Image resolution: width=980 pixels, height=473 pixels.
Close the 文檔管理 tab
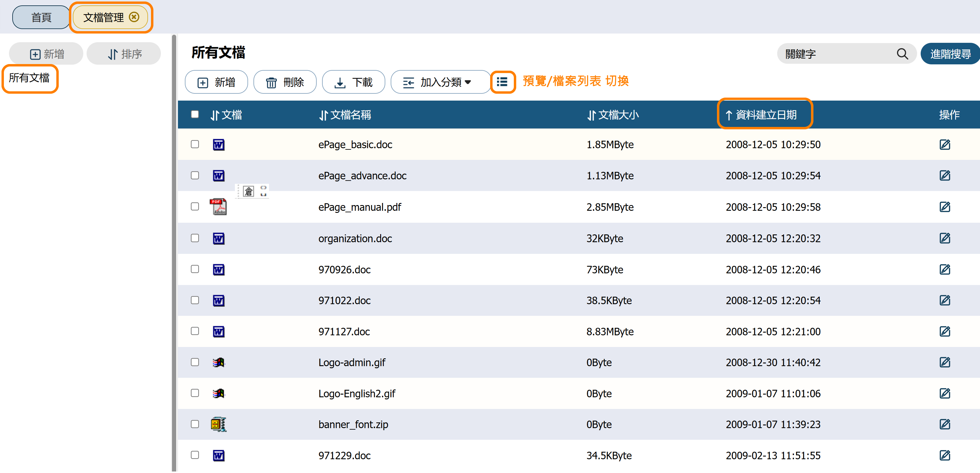[134, 17]
